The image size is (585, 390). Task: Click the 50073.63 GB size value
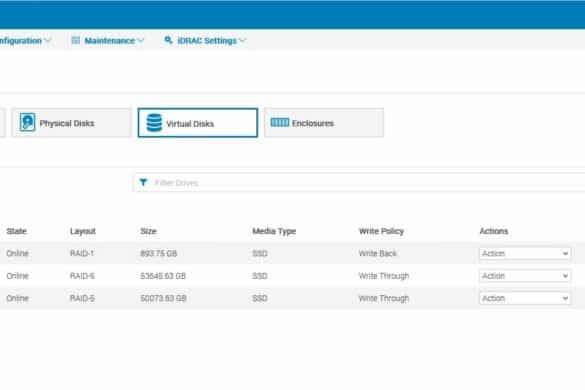coord(163,298)
